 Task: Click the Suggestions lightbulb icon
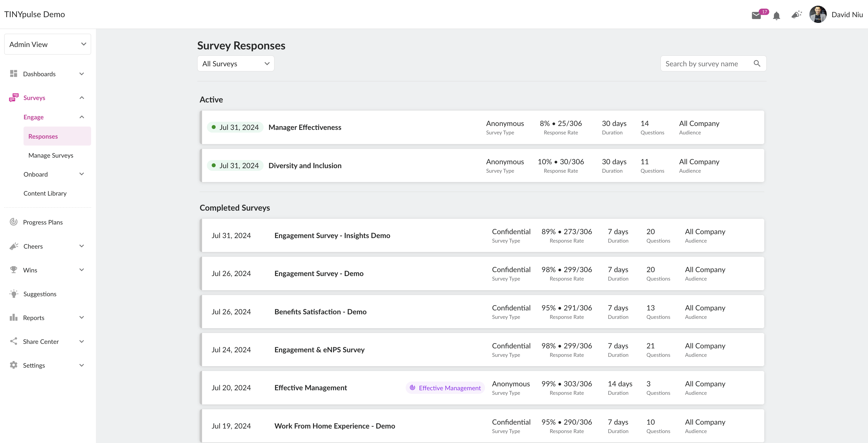coord(14,294)
